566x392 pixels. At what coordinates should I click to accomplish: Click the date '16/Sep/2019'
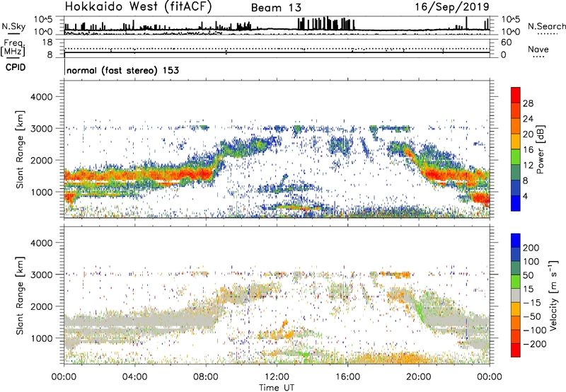click(452, 7)
